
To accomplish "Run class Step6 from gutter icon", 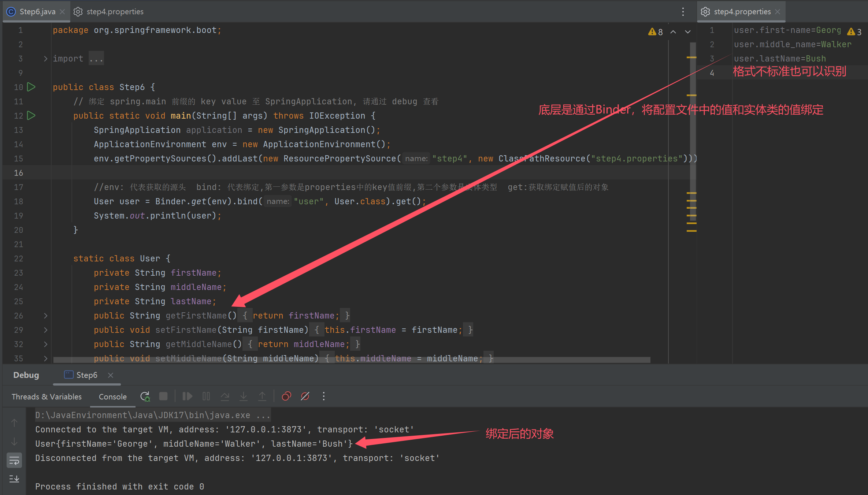I will (31, 87).
